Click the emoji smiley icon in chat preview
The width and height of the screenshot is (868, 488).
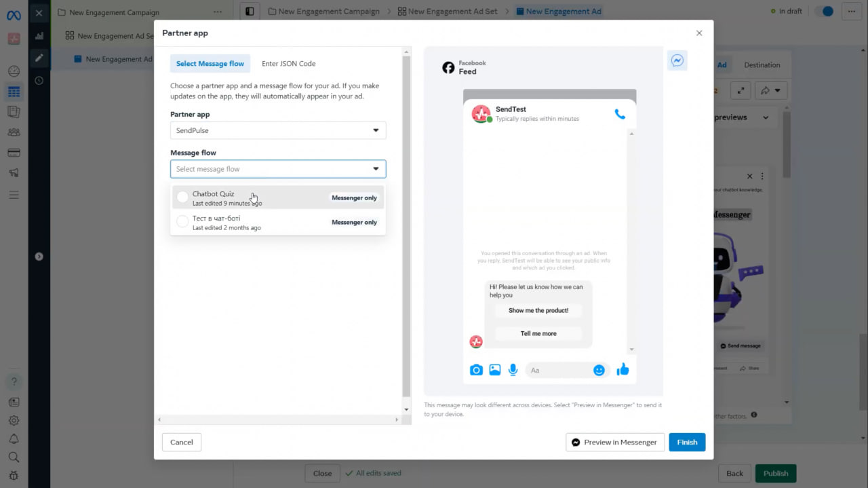(x=599, y=370)
